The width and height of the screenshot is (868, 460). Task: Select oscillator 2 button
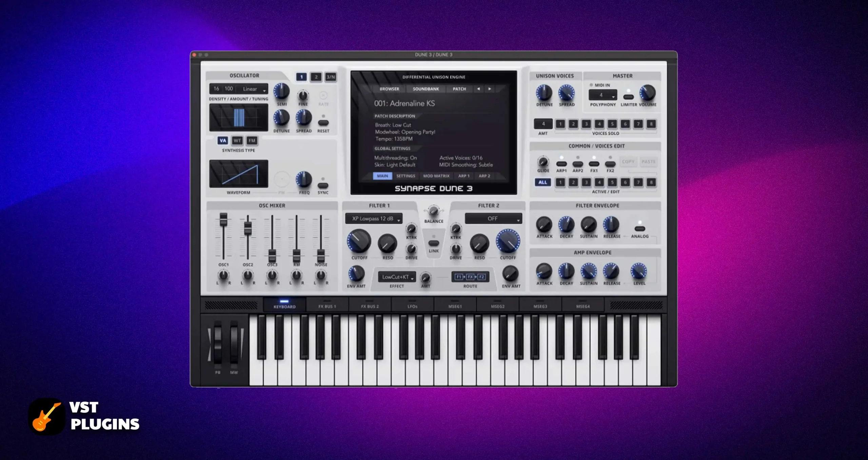[316, 77]
